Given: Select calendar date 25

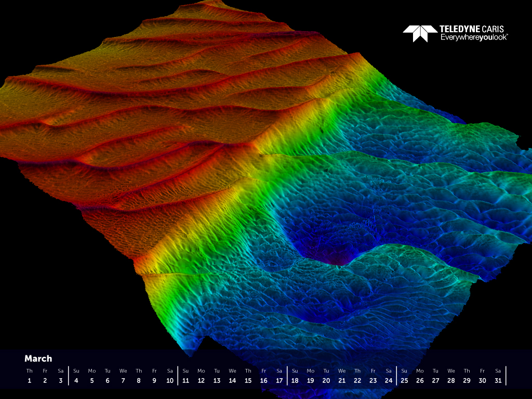Looking at the screenshot, I should coord(404,381).
